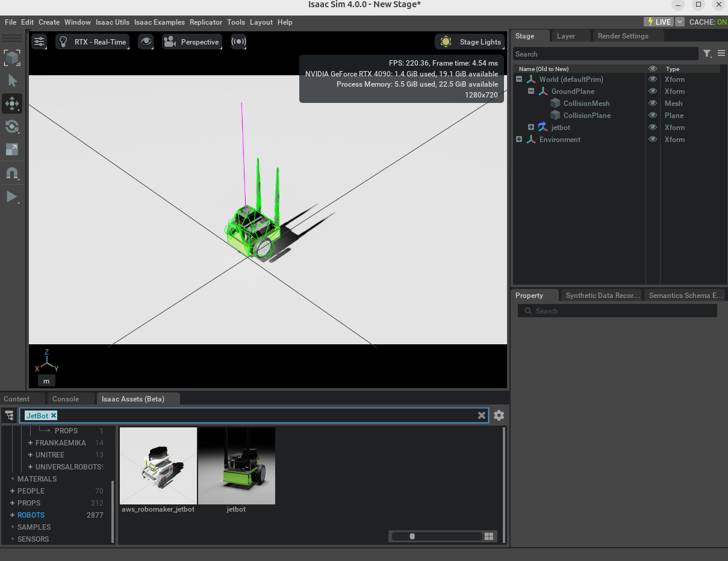The image size is (728, 561).
Task: Open the viewport eye display options
Action: click(x=145, y=42)
